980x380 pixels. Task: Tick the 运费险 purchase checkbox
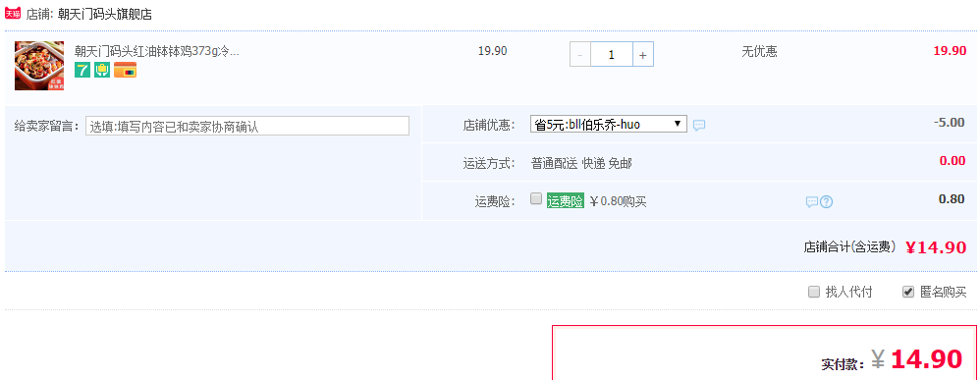point(535,198)
